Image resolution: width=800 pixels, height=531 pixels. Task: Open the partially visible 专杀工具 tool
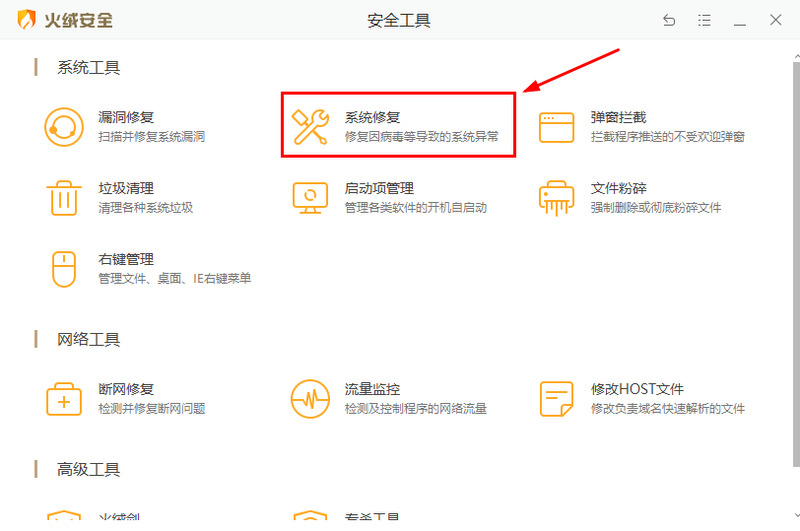(372, 519)
